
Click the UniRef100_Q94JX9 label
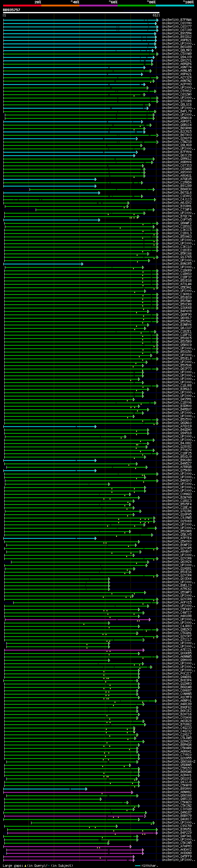click(x=177, y=57)
